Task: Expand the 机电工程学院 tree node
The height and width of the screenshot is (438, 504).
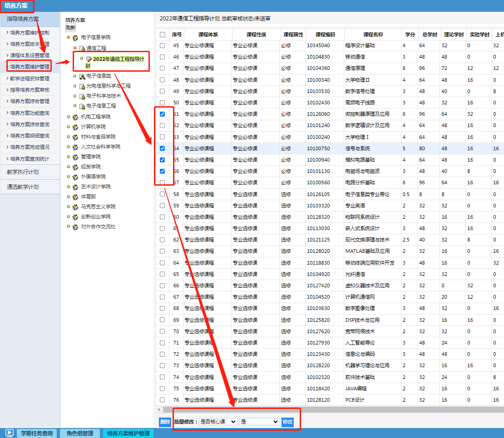Action: click(x=69, y=117)
